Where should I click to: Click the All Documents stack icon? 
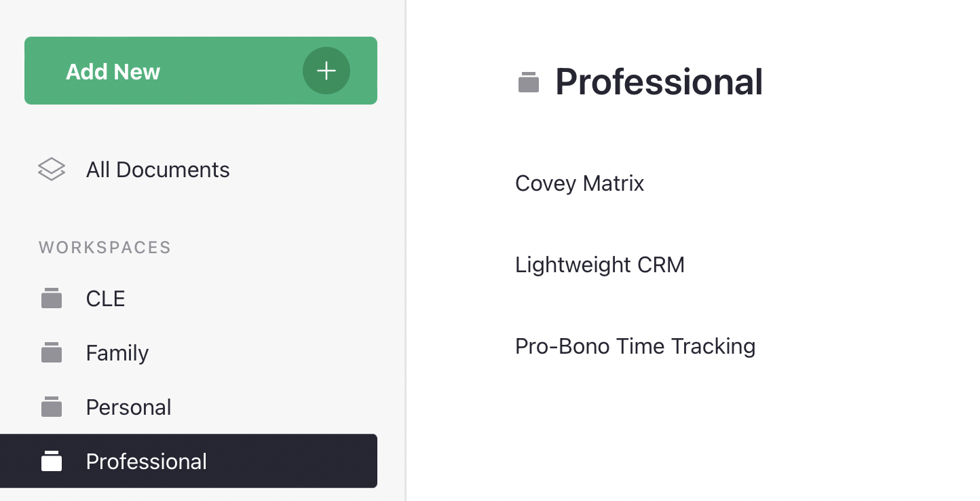pyautogui.click(x=52, y=169)
